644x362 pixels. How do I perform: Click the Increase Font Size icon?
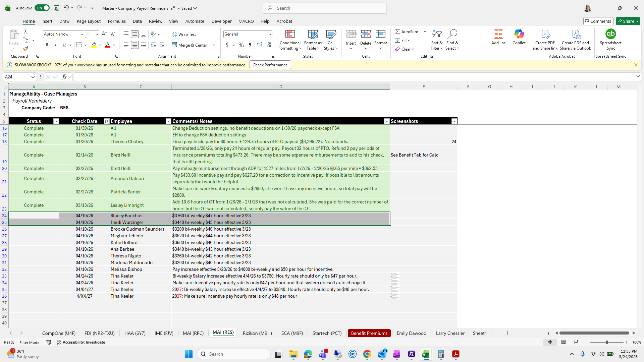[x=104, y=34]
